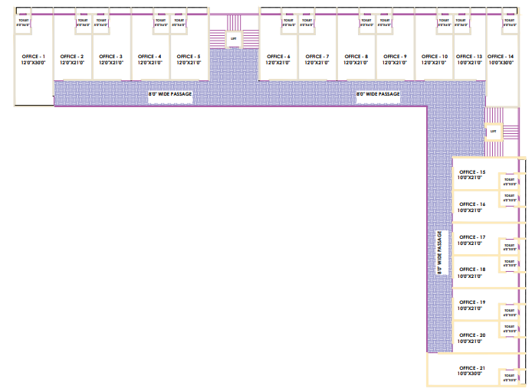Click the TOILET label inside Office 1

(24, 23)
